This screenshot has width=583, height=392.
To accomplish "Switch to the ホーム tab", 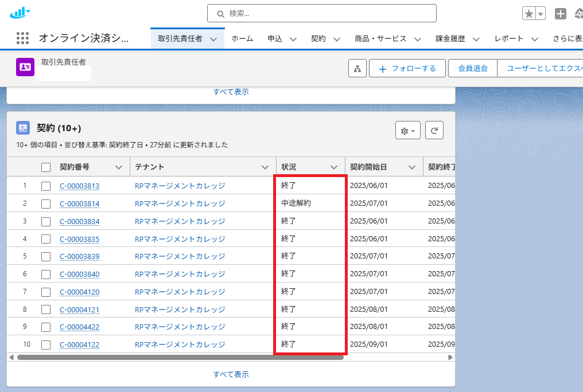I will click(x=242, y=38).
